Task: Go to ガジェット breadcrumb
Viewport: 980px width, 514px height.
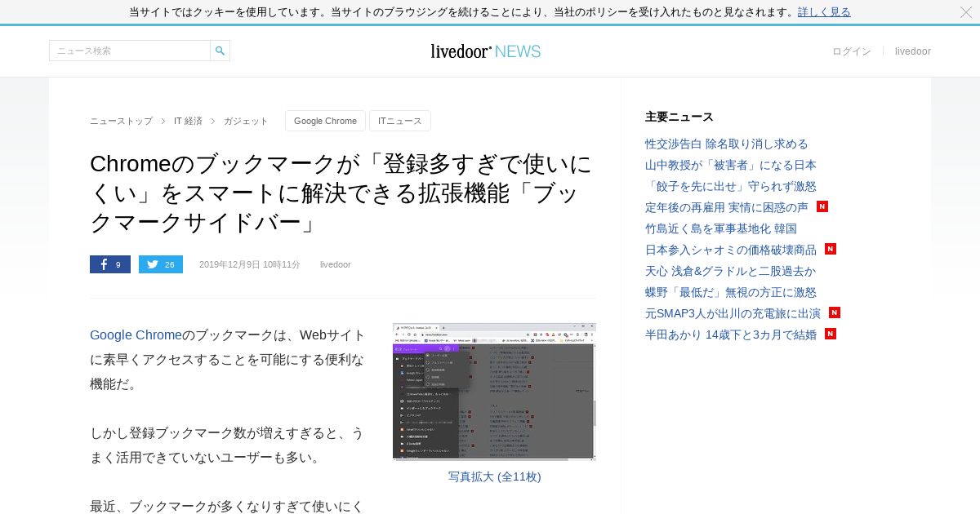Action: pos(246,121)
